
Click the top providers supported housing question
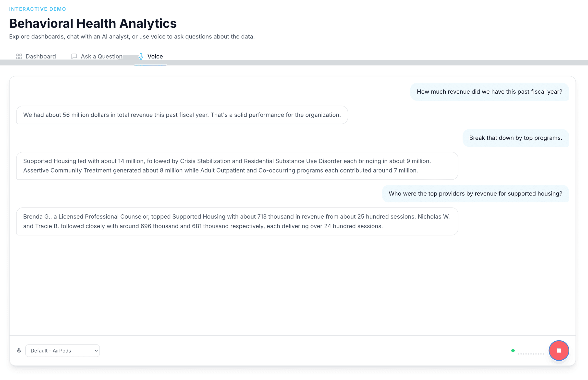(x=475, y=194)
